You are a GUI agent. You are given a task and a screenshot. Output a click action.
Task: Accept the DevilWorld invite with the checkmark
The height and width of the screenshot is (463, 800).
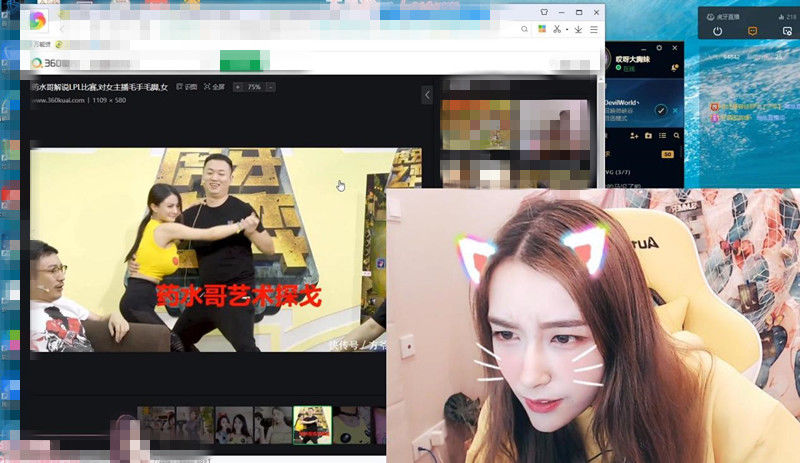pyautogui.click(x=661, y=110)
